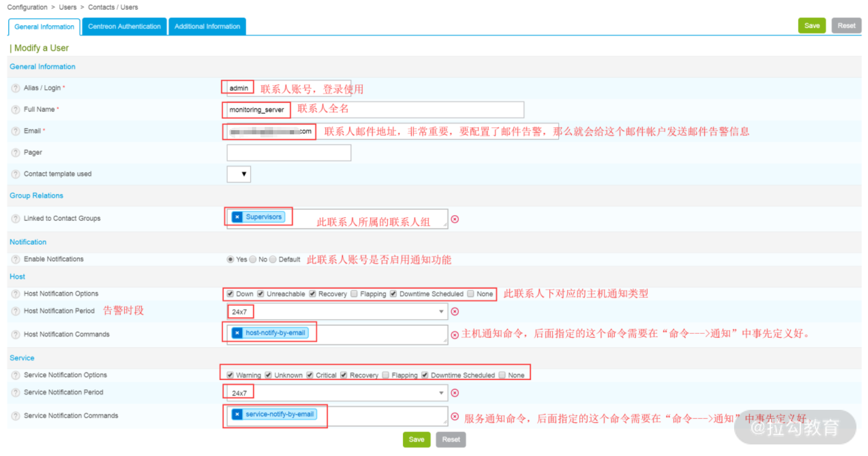Switch to Centreon Authentication tab
This screenshot has width=868, height=456.
tap(124, 27)
